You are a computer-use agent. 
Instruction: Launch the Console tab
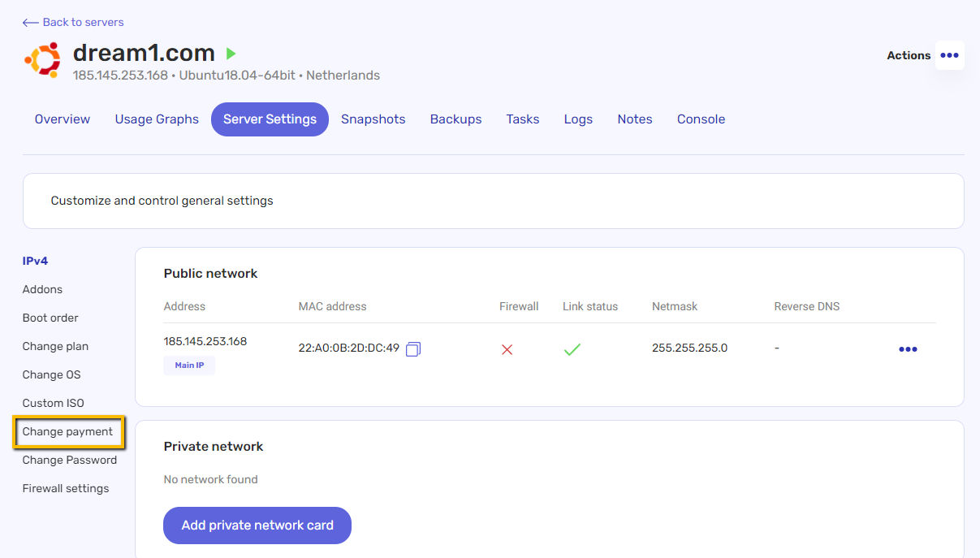[x=702, y=119]
